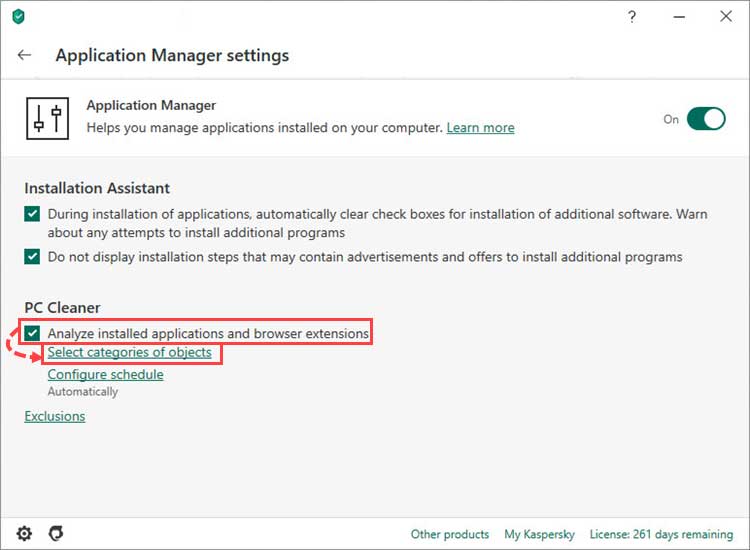Open Other products link
This screenshot has width=750, height=550.
coord(450,534)
